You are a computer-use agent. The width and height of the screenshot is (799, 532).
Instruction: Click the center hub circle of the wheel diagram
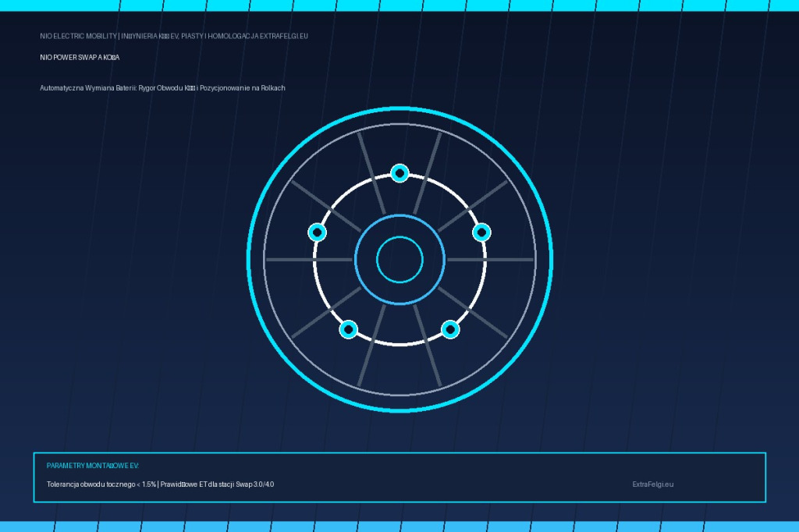400,260
